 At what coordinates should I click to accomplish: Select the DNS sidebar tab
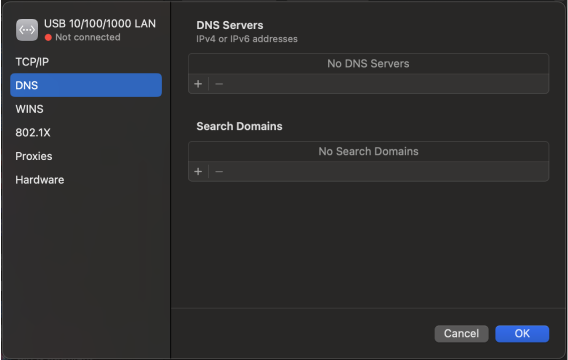86,85
